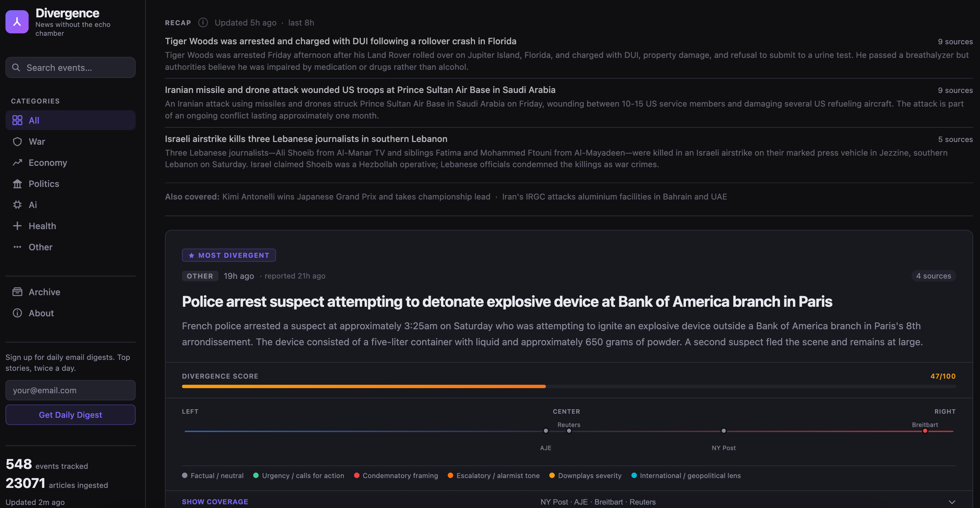Screen dimensions: 980x508
Task: Click the War shield icon
Action: coord(17,141)
